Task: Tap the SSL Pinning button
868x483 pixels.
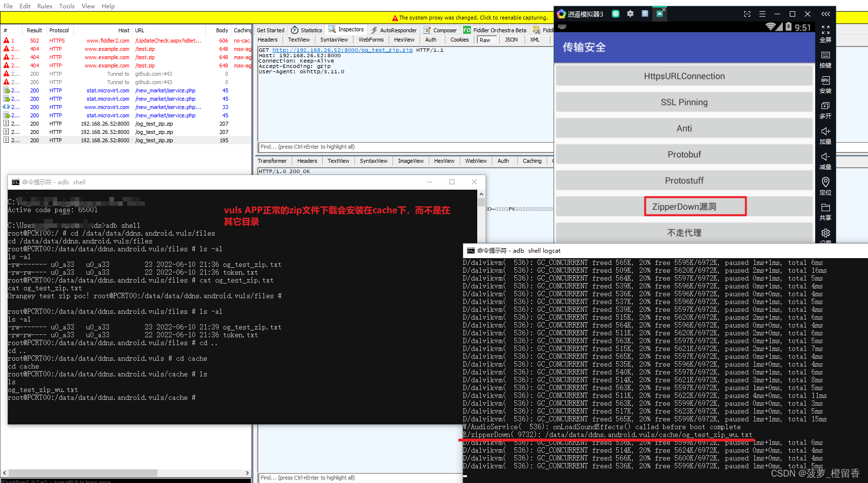Action: point(684,102)
